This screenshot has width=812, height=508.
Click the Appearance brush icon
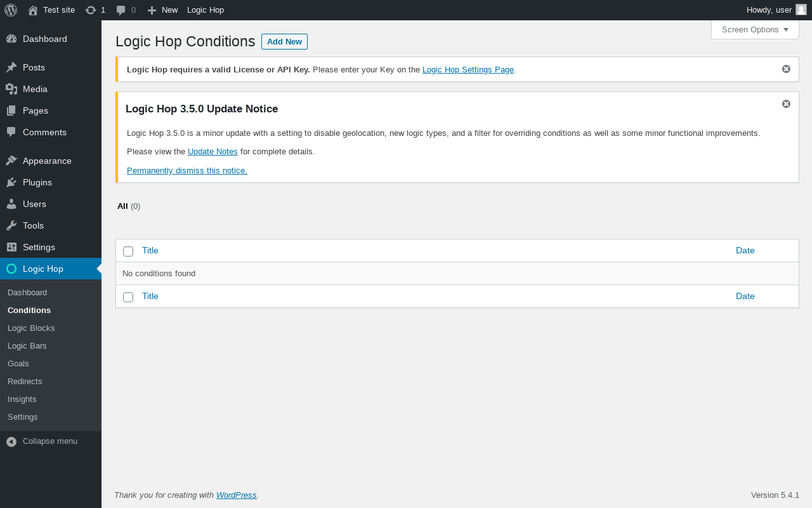[x=11, y=161]
